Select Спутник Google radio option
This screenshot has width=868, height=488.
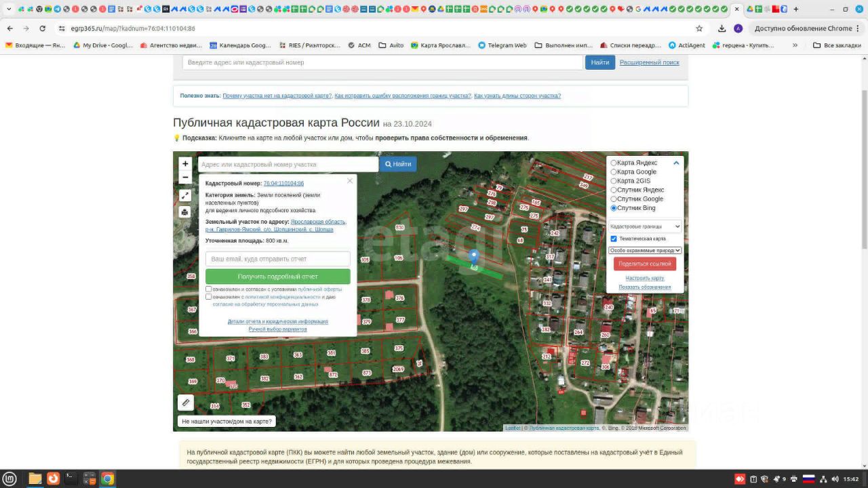click(x=614, y=199)
